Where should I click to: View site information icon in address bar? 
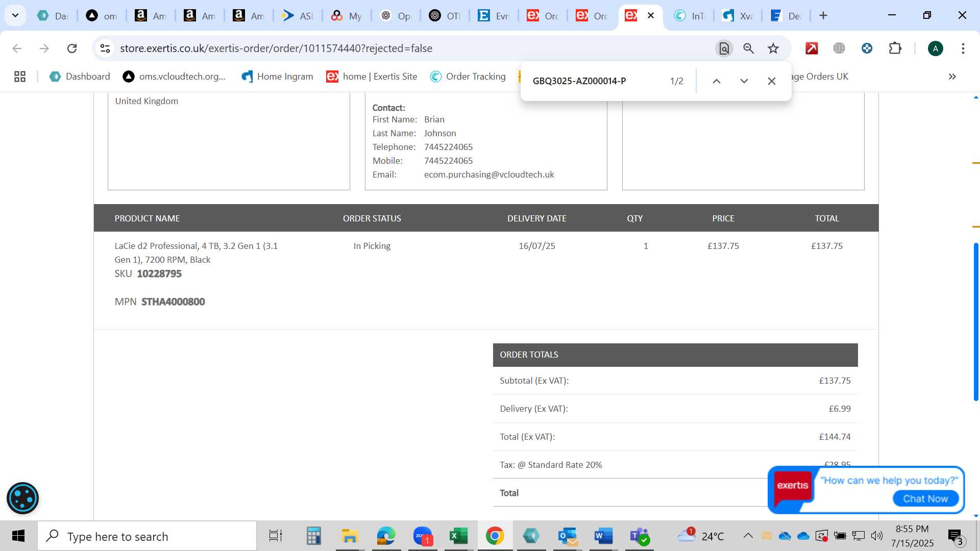[x=105, y=48]
